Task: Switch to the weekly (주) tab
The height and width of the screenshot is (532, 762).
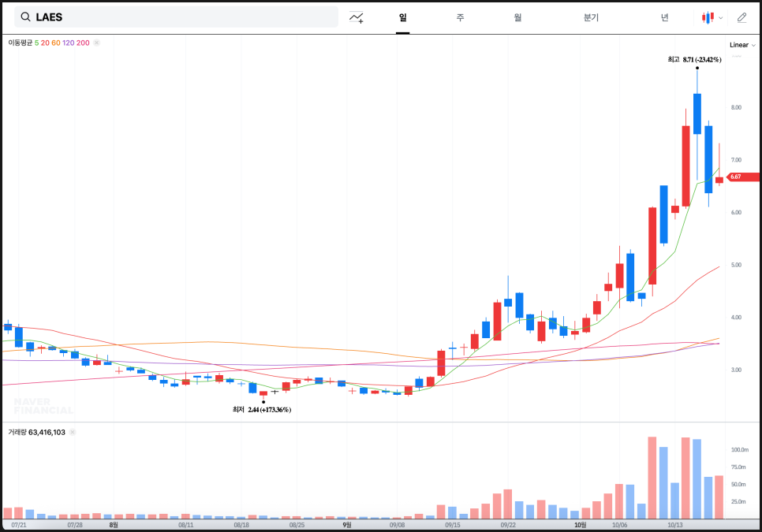Action: coord(460,17)
